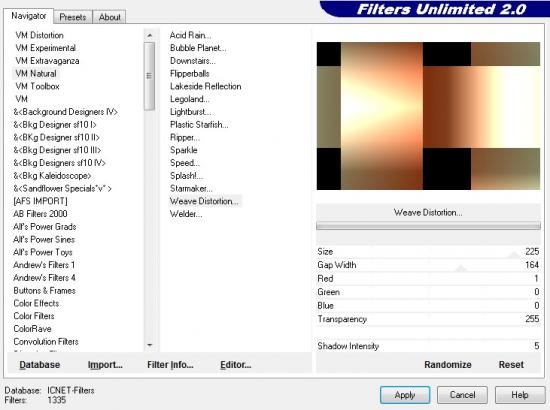Click the filter list scroll-up arrow

point(149,35)
